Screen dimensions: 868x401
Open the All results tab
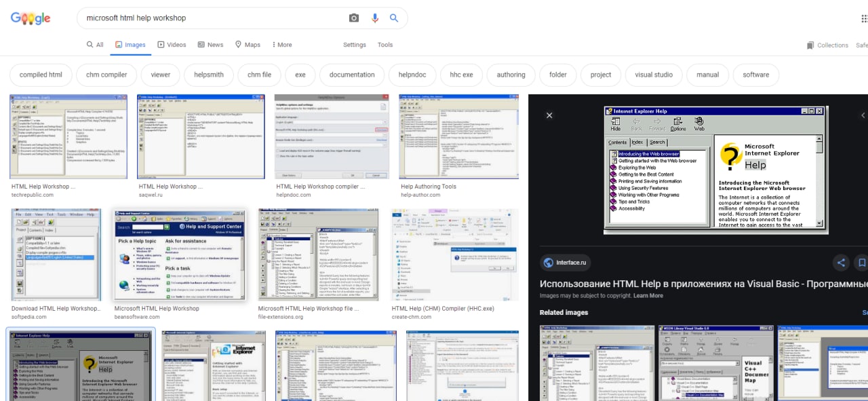(95, 45)
